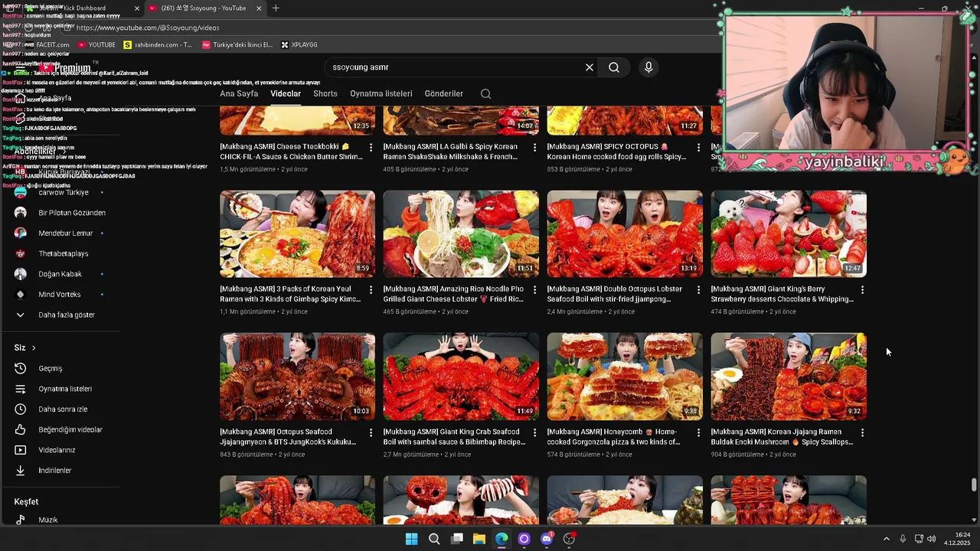Viewport: 980px width, 551px height.
Task: Start voice search with microphone icon
Action: (648, 67)
